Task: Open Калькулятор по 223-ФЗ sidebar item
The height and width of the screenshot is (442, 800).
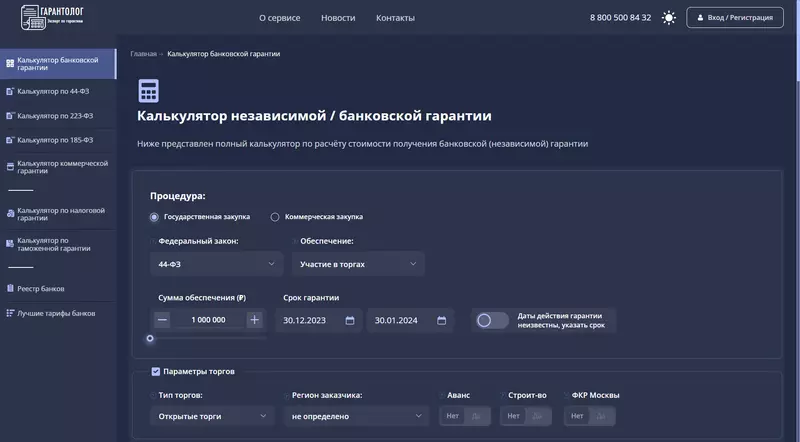Action: (58, 116)
